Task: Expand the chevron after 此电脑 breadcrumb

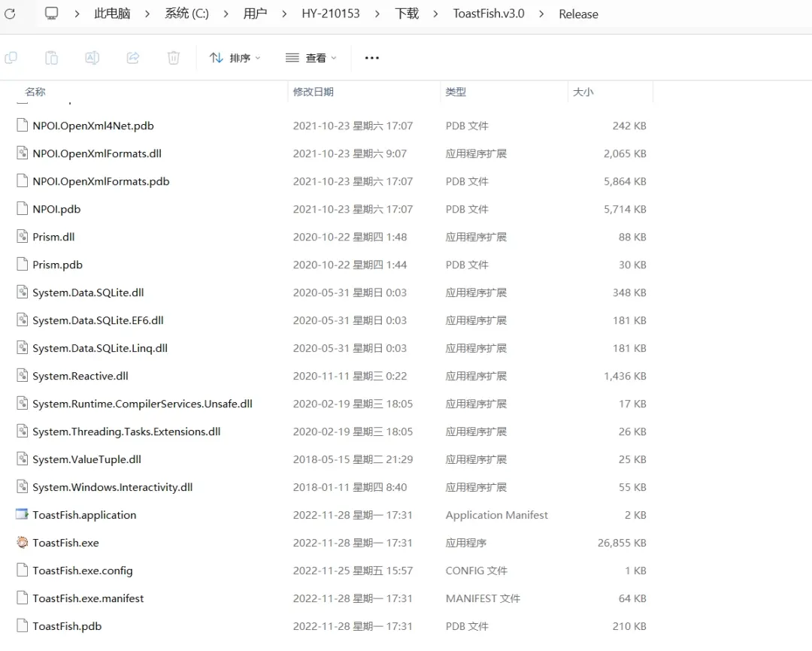Action: (x=147, y=14)
